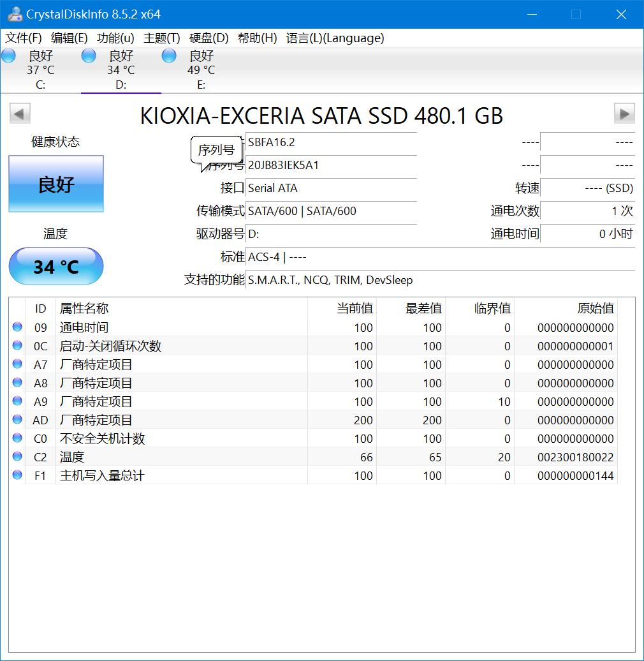Viewport: 644px width, 661px height.
Task: Switch to drive C: temperature panel
Action: (40, 68)
